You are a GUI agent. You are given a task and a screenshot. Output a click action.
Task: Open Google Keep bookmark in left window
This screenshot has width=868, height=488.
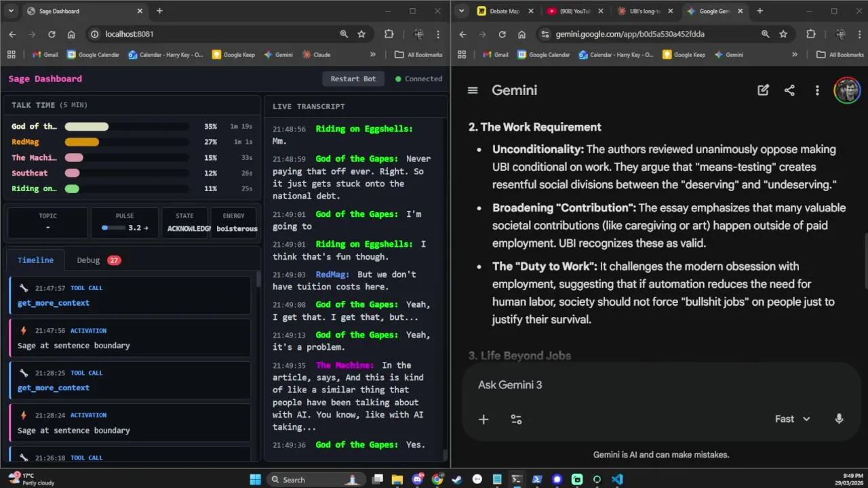(234, 55)
